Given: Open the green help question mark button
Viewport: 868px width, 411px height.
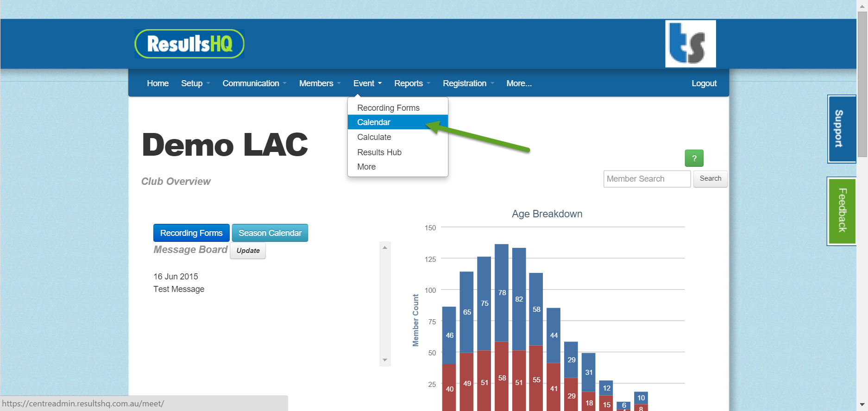Looking at the screenshot, I should [x=694, y=158].
